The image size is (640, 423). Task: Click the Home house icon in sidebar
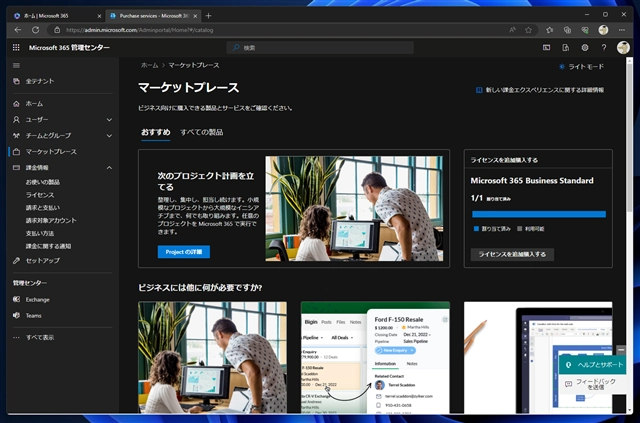[x=16, y=104]
